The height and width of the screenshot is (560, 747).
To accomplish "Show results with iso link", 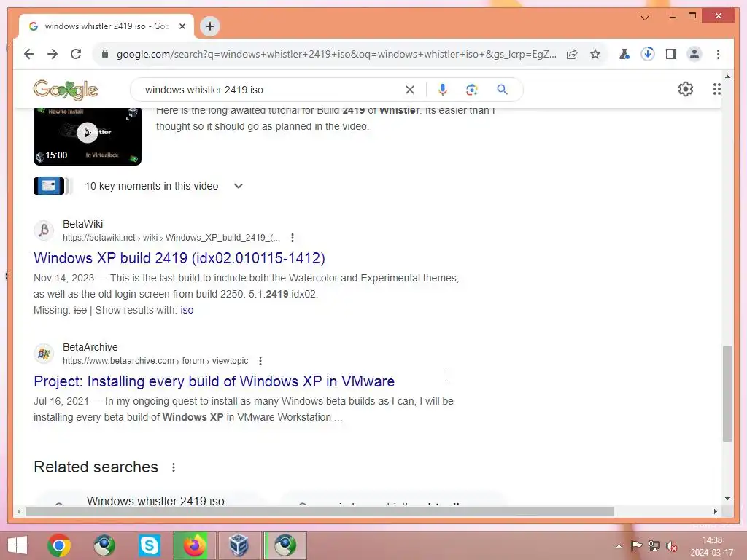I will click(x=187, y=310).
